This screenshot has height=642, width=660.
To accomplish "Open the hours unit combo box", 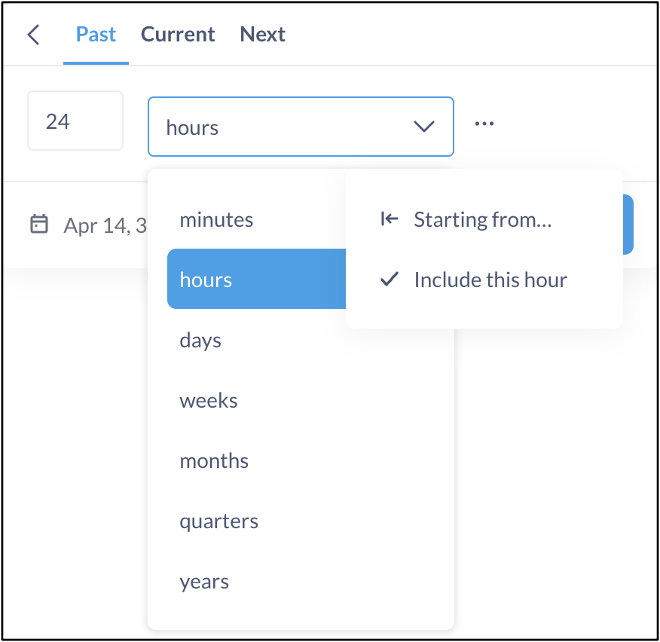I will pos(301,127).
